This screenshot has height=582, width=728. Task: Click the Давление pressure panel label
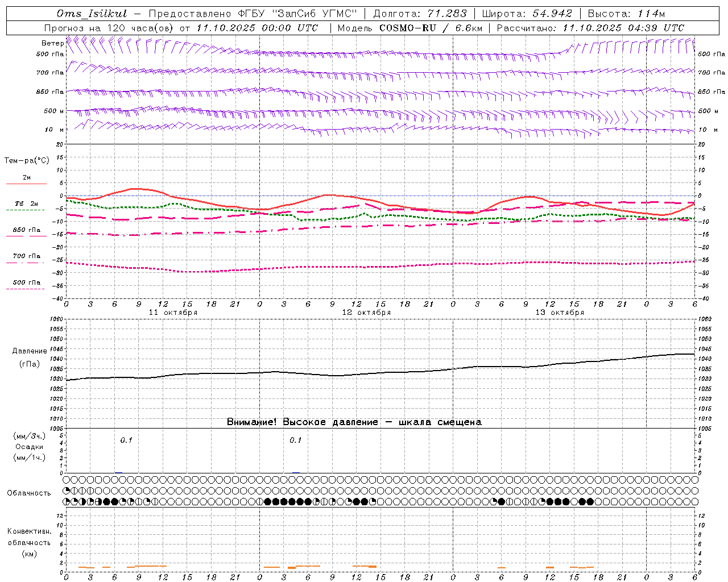tap(30, 351)
